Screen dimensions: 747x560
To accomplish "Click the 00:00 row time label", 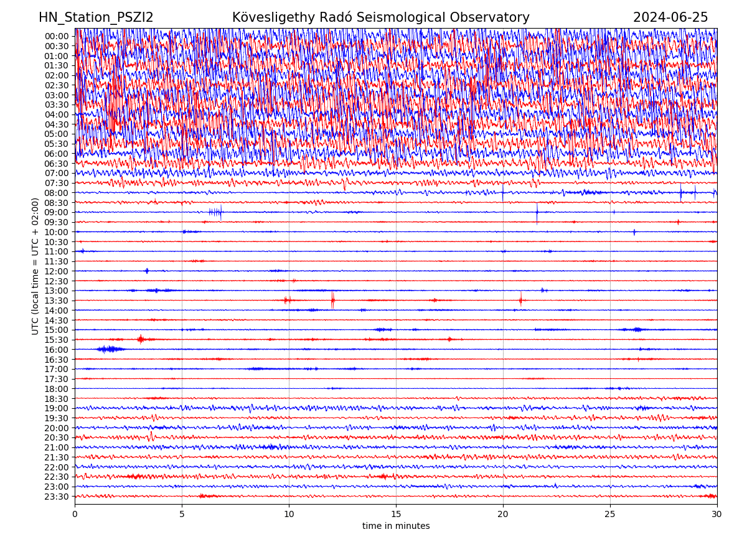I will pyautogui.click(x=57, y=36).
